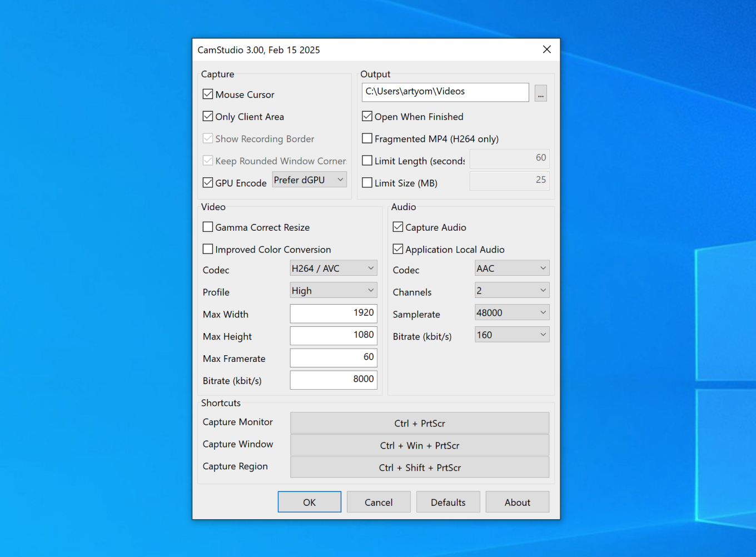Expand the video Codec H264 / AVC dropdown

(333, 268)
